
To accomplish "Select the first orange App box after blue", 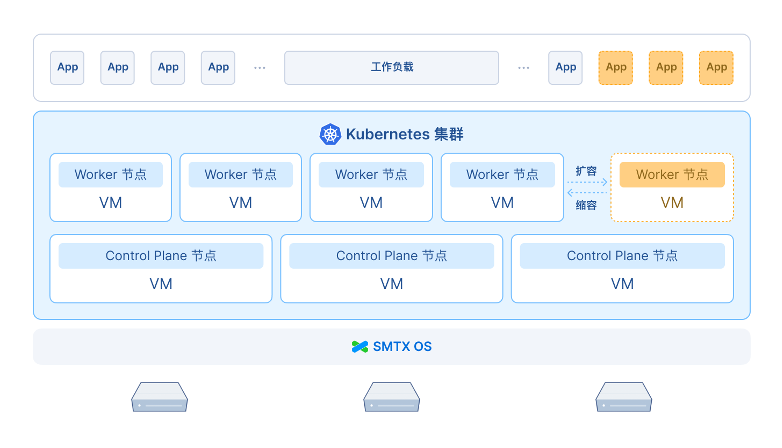I will coord(616,67).
